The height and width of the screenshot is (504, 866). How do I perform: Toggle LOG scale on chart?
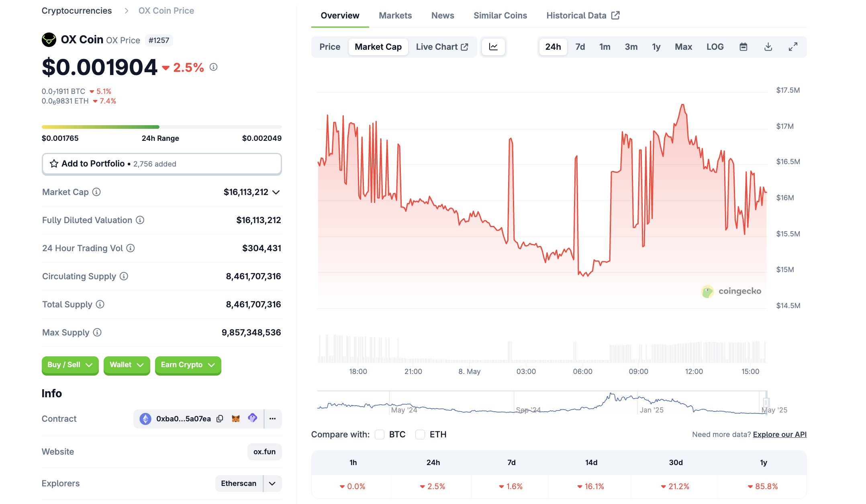pyautogui.click(x=715, y=47)
